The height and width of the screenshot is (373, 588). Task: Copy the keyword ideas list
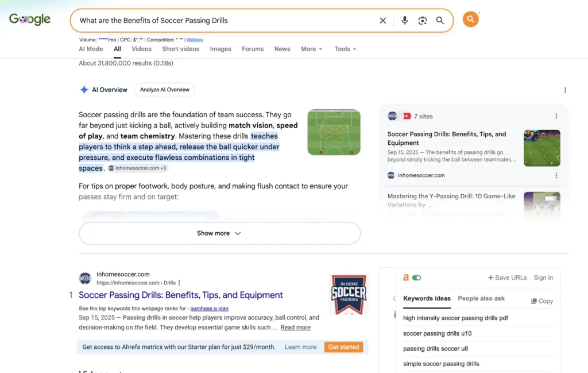(542, 301)
